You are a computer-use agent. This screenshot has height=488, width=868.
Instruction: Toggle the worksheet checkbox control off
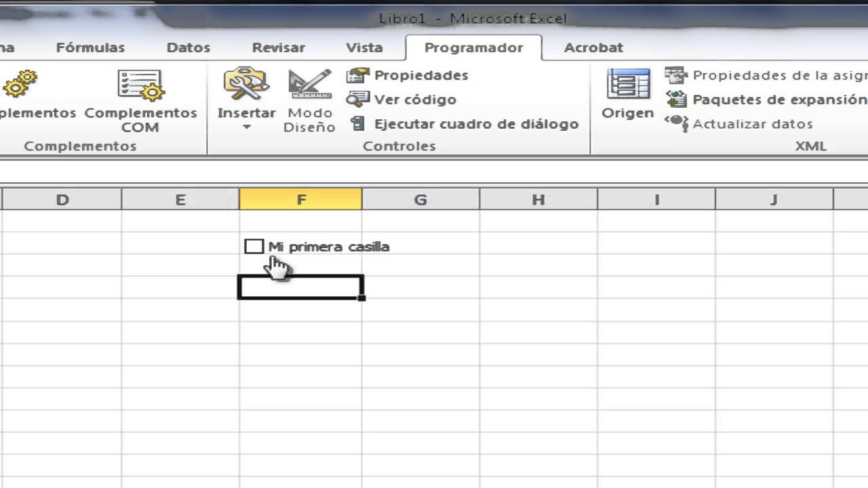coord(254,246)
